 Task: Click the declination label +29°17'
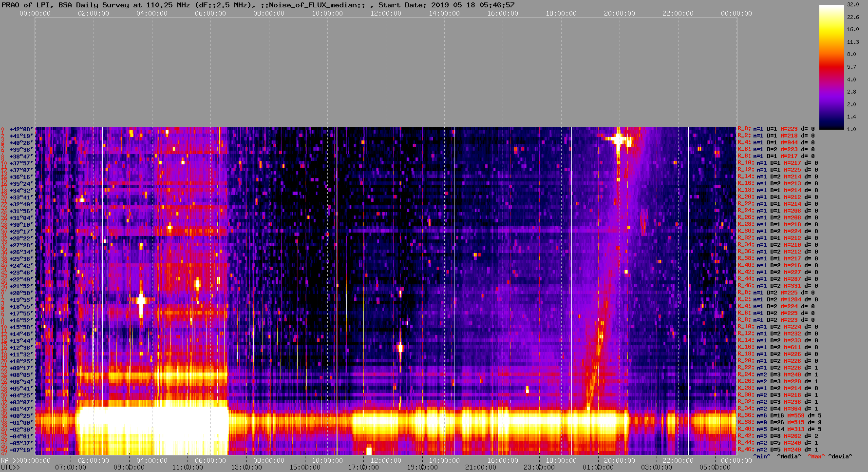coord(21,232)
